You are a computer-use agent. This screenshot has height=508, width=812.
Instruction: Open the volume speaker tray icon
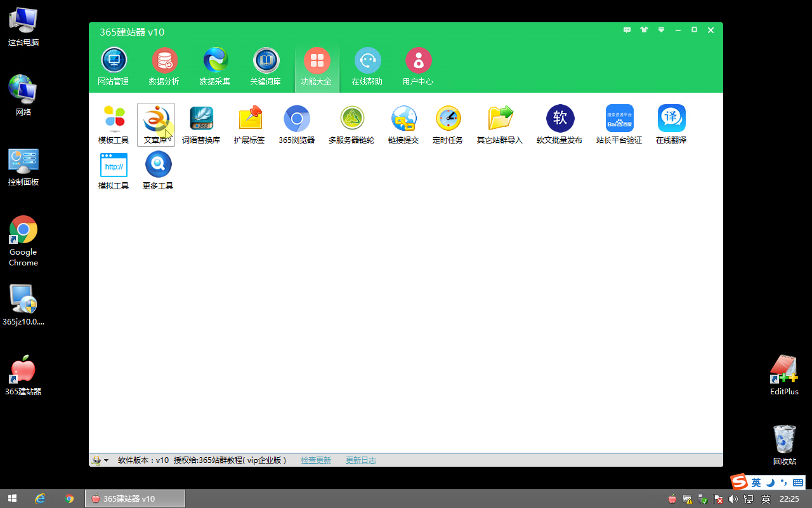tap(733, 499)
